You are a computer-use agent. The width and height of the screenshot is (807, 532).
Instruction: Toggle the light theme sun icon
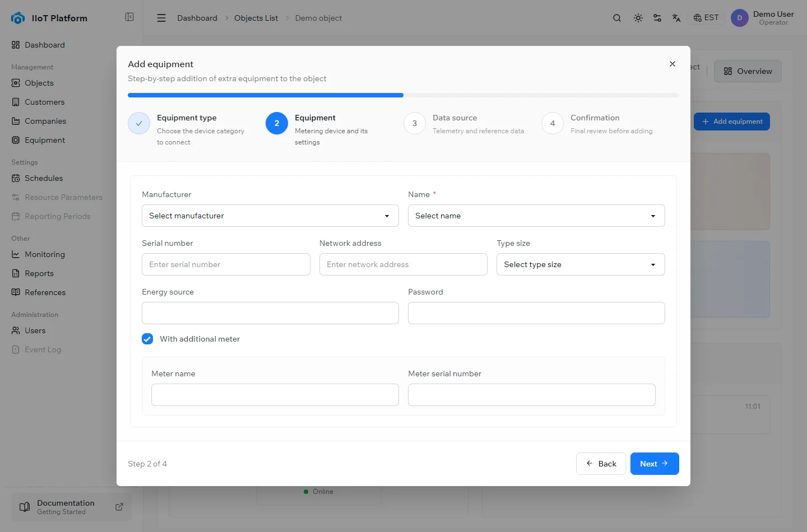[x=638, y=18]
